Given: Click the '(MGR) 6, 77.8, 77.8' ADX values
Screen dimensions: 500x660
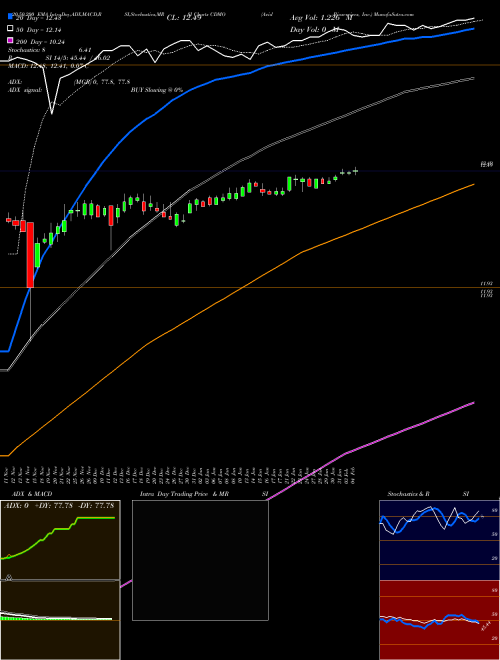Looking at the screenshot, I should tap(101, 82).
